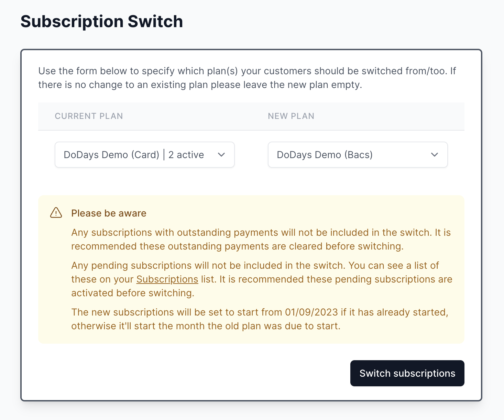Select the New Plan column header
The height and width of the screenshot is (420, 504).
(x=291, y=116)
